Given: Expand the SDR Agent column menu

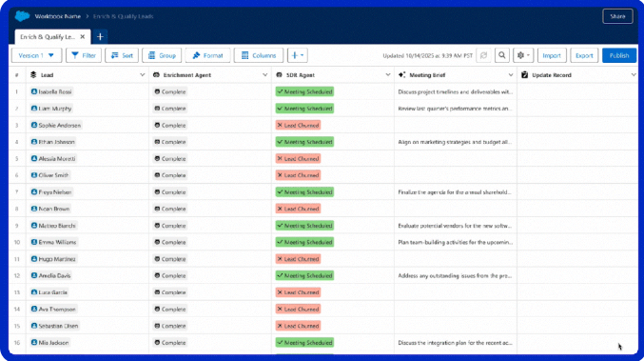Looking at the screenshot, I should (388, 75).
